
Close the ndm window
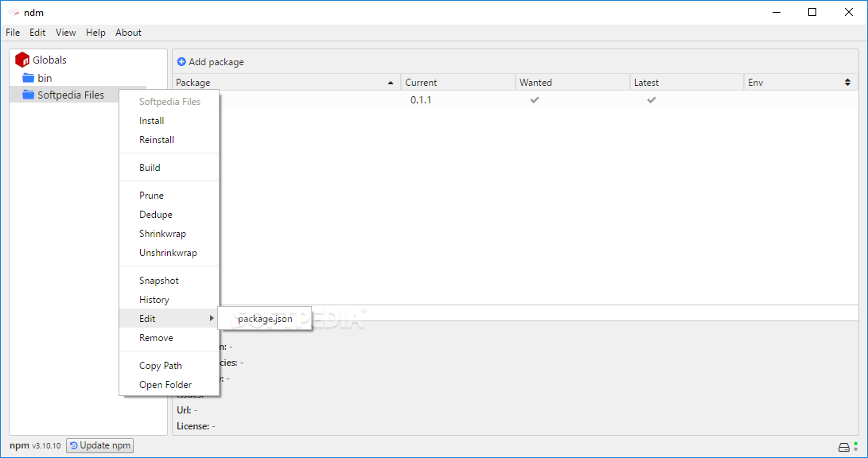coord(849,12)
